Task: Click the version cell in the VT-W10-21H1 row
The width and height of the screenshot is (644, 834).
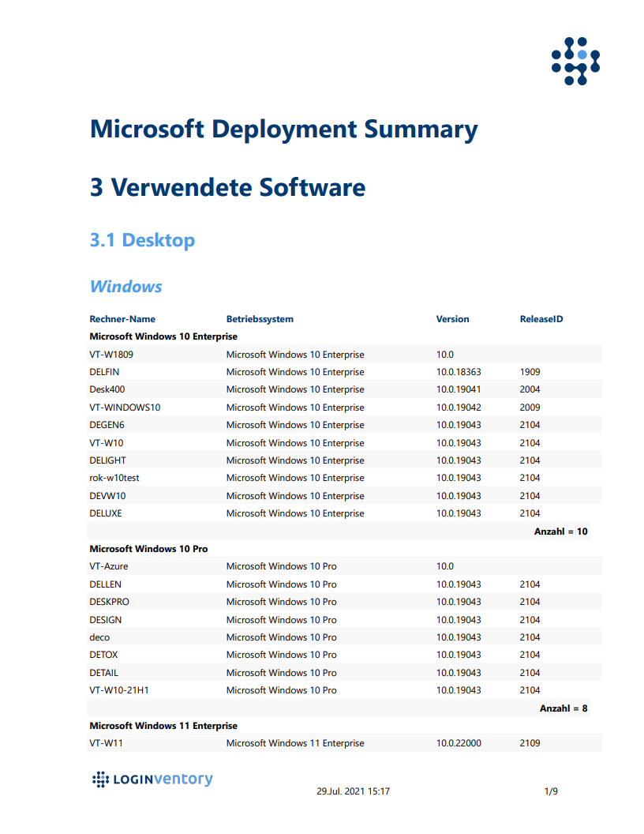Action: click(459, 690)
